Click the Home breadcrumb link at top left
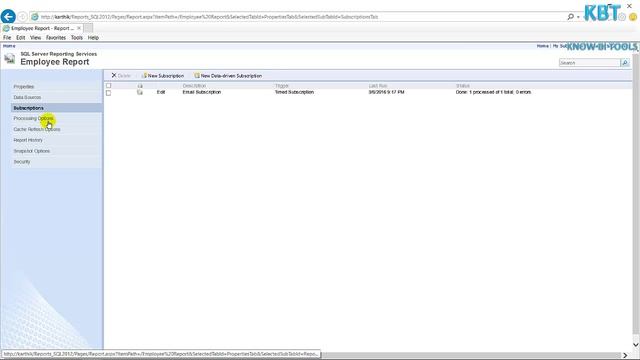640x360 pixels. tap(9, 46)
